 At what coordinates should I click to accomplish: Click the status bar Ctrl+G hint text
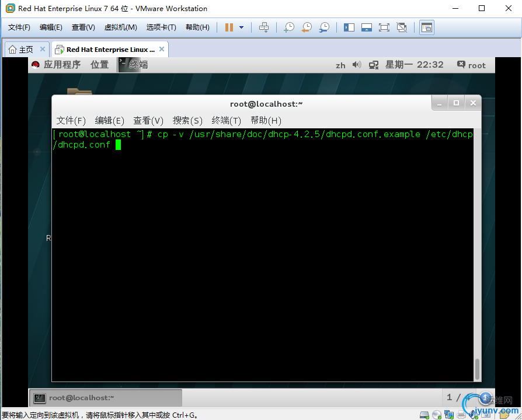pos(100,415)
